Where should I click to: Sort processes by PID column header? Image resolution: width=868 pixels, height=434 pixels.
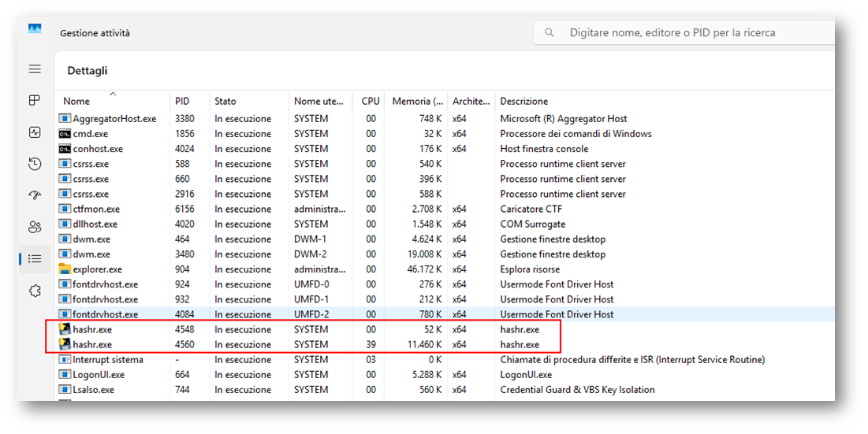coord(182,102)
